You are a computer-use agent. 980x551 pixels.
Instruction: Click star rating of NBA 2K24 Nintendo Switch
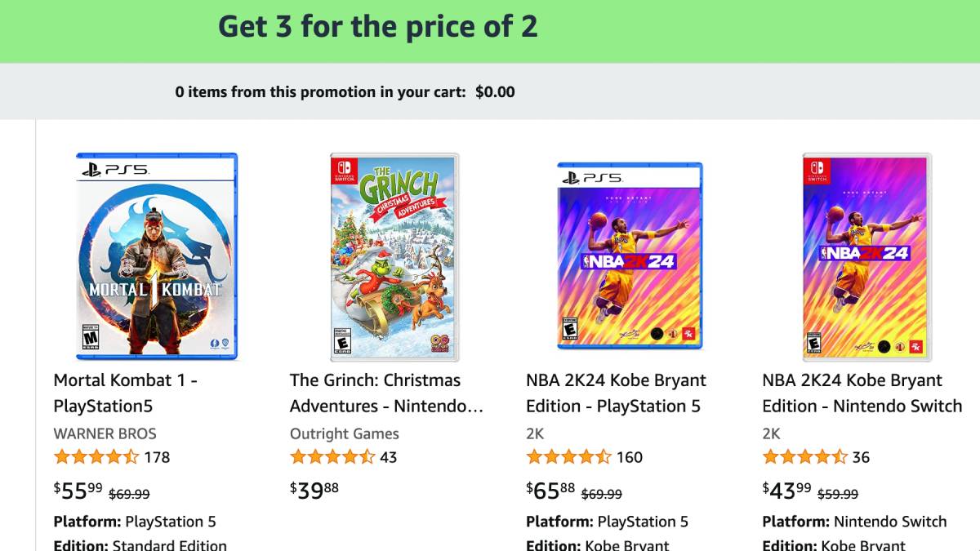pos(804,457)
